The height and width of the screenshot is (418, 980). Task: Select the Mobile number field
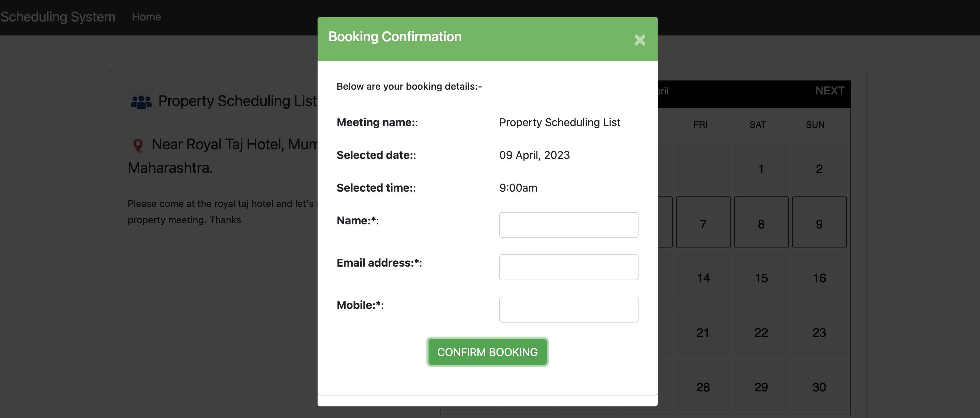click(x=569, y=309)
